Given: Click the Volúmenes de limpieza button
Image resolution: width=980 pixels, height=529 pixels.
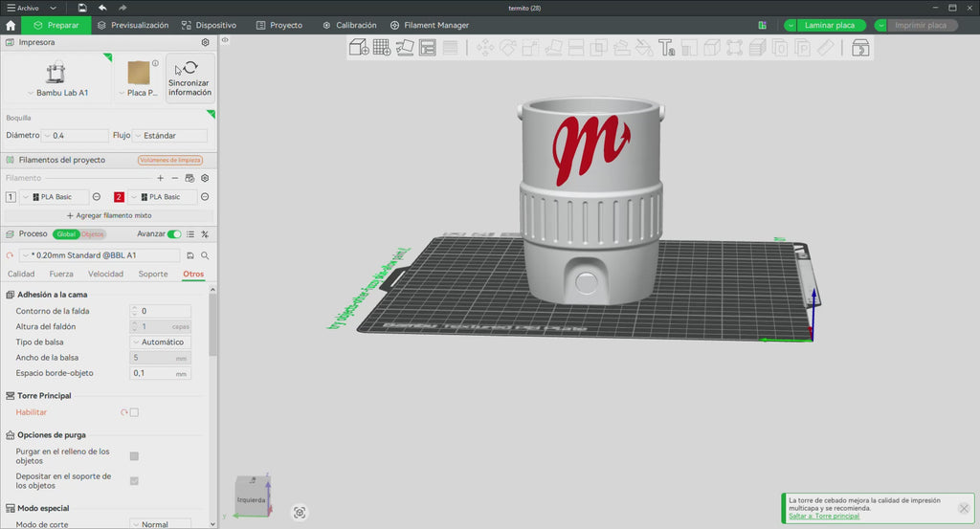Looking at the screenshot, I should click(170, 160).
